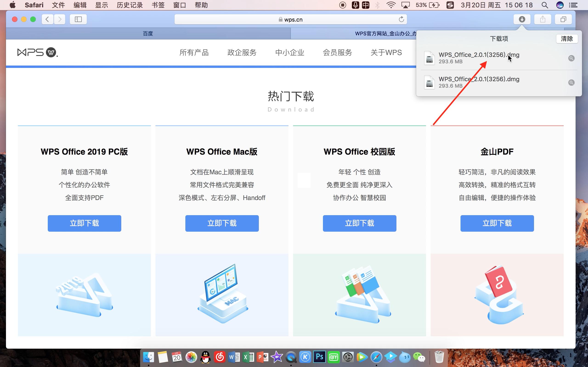Click the Downloads icon in Safari toolbar
This screenshot has height=367, width=588.
[x=522, y=19]
